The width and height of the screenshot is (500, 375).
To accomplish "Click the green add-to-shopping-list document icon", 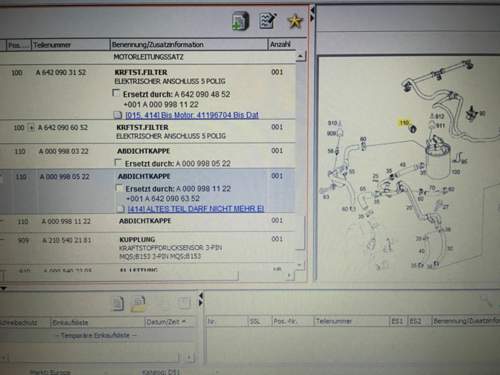I will pyautogui.click(x=240, y=21).
